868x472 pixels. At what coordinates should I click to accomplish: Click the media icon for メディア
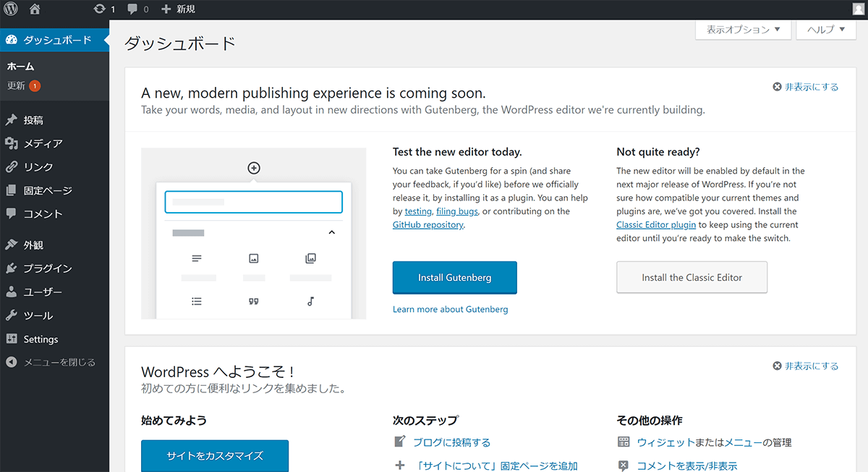(11, 143)
